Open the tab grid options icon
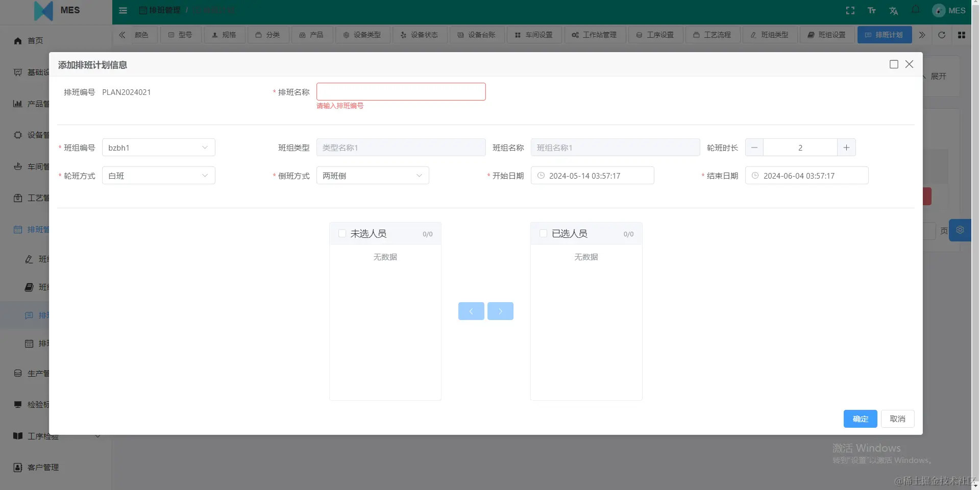 (x=962, y=35)
